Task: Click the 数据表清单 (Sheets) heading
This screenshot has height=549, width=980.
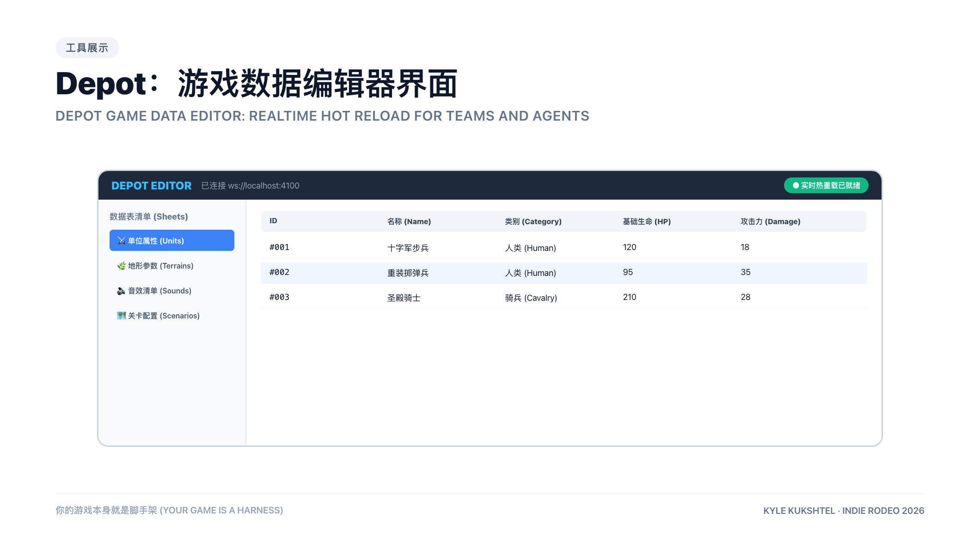Action: click(149, 217)
